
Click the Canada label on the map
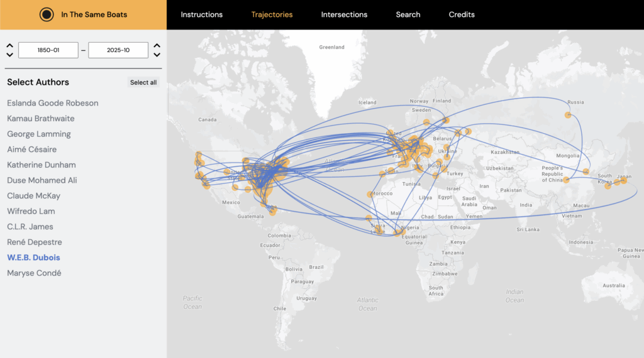pos(207,120)
